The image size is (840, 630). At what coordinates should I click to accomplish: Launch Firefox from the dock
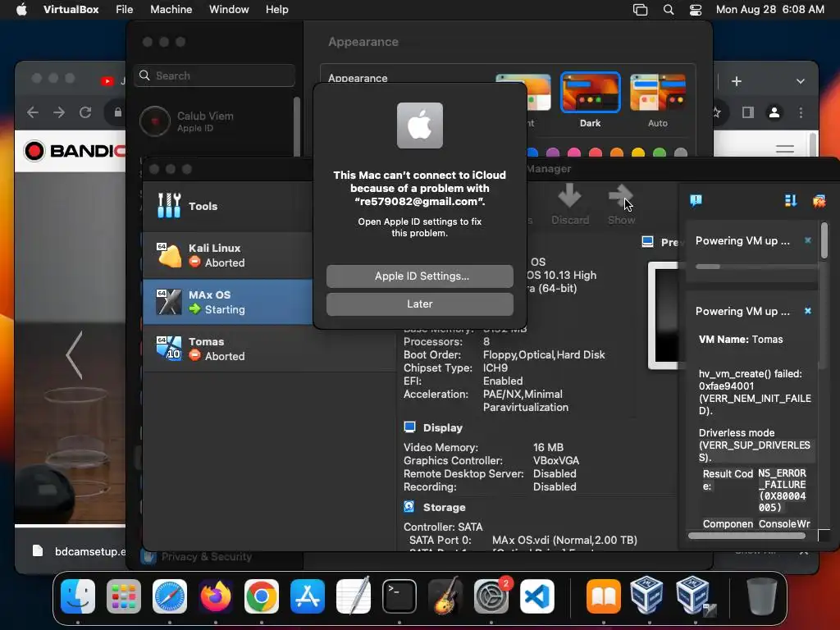pos(216,596)
